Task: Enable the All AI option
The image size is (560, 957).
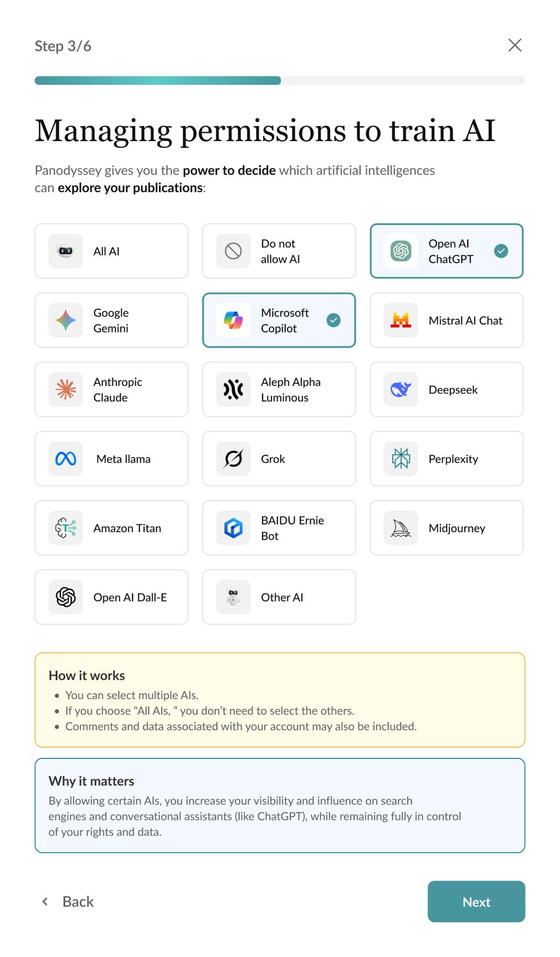Action: tap(111, 251)
